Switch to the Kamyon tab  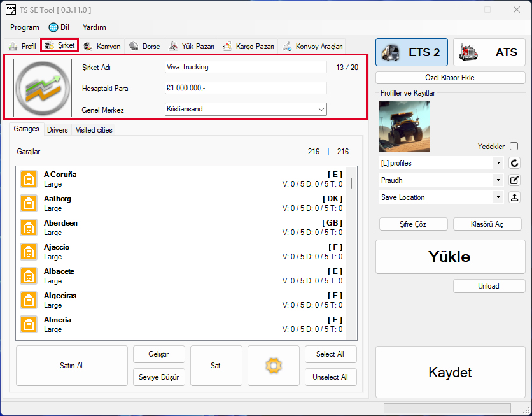coord(102,46)
